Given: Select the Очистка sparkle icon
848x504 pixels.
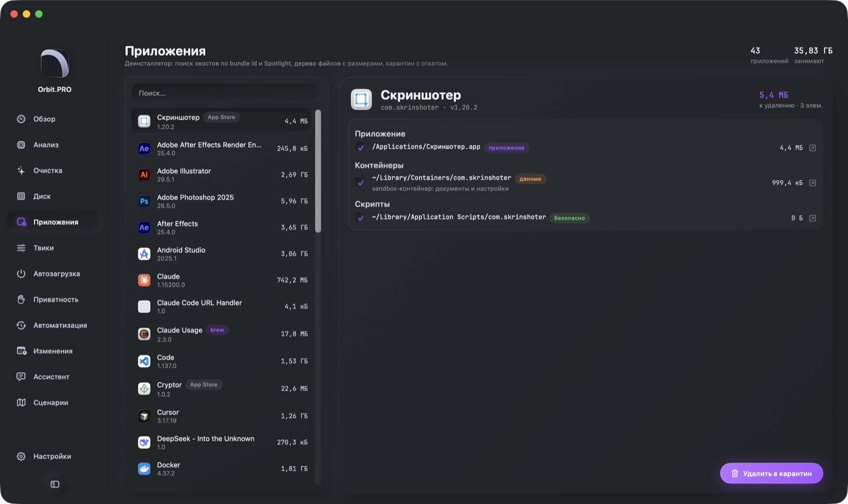Looking at the screenshot, I should 21,171.
